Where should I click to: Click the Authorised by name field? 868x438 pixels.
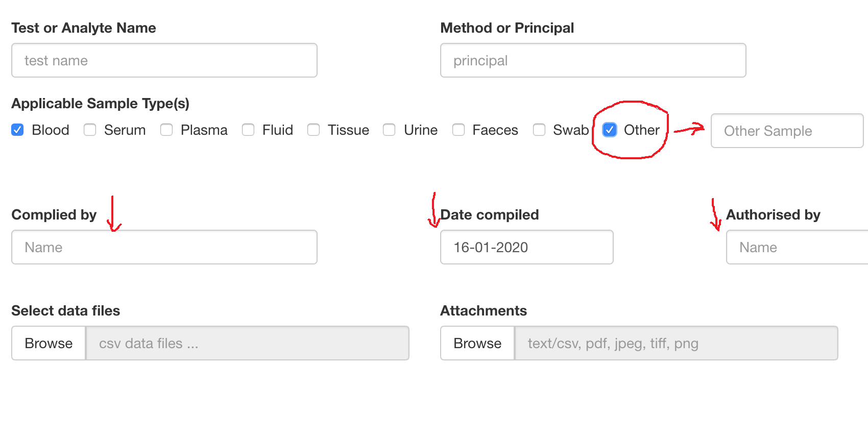(x=797, y=247)
